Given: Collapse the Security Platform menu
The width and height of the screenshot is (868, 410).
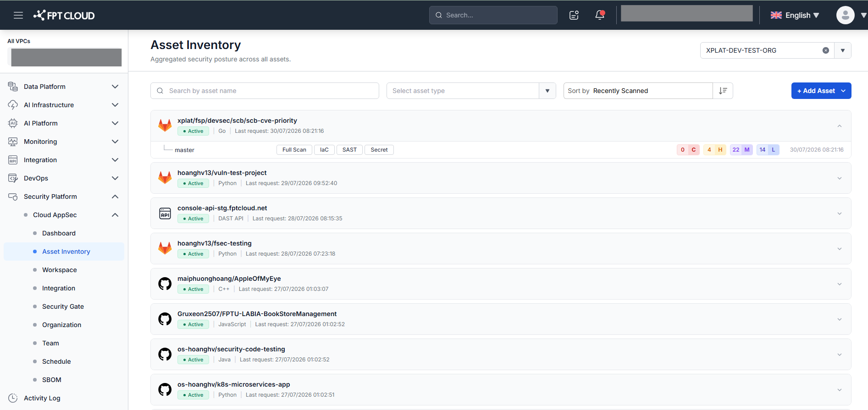Looking at the screenshot, I should [115, 197].
